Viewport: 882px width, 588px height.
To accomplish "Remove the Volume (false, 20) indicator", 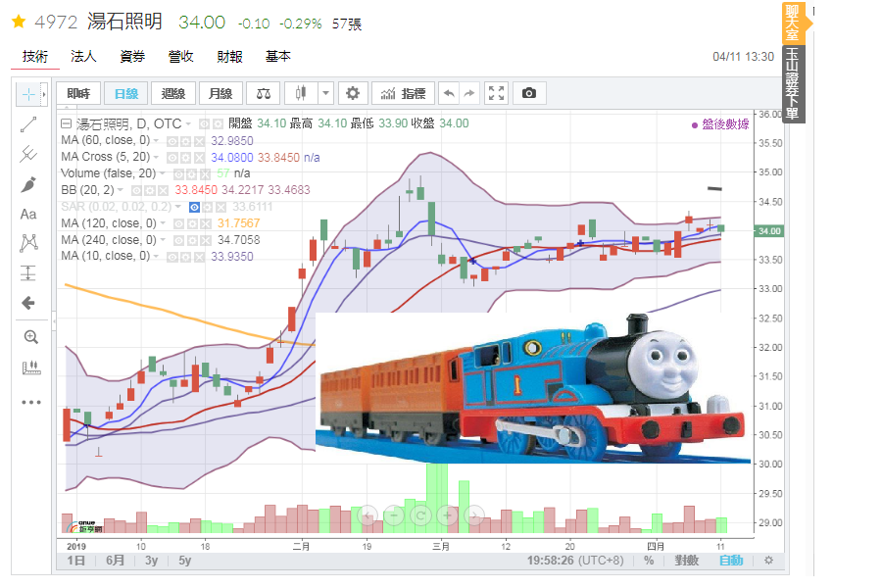I will (206, 173).
